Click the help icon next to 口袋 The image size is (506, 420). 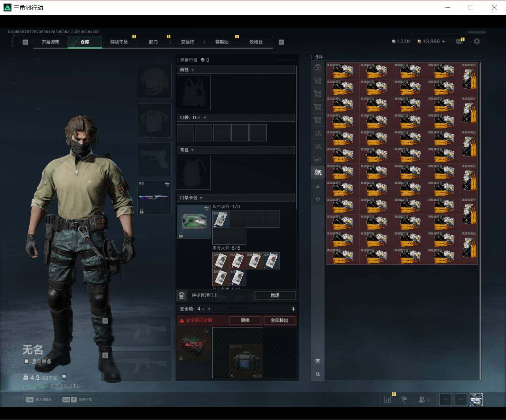pyautogui.click(x=205, y=118)
